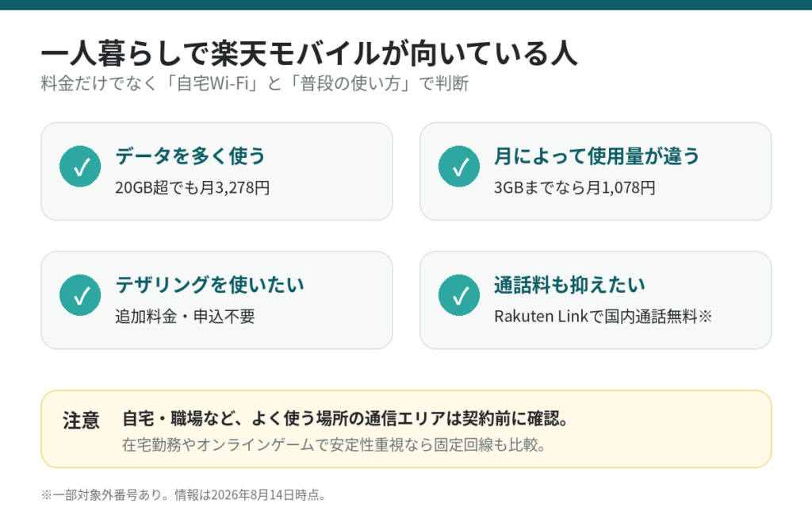Viewport: 812px width, 515px height.
Task: Click the subtitle about 自宅Wi-Fi と普段の使い方
Action: point(255,83)
